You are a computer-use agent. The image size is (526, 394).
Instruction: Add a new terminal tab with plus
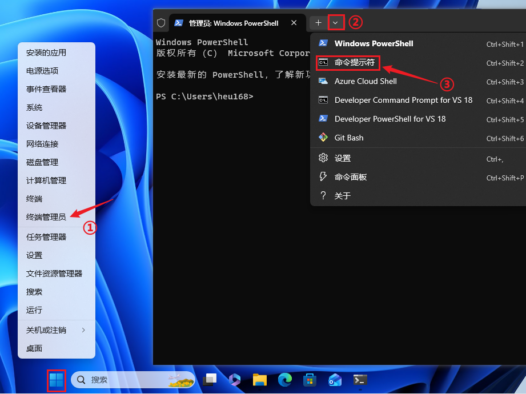[x=318, y=23]
